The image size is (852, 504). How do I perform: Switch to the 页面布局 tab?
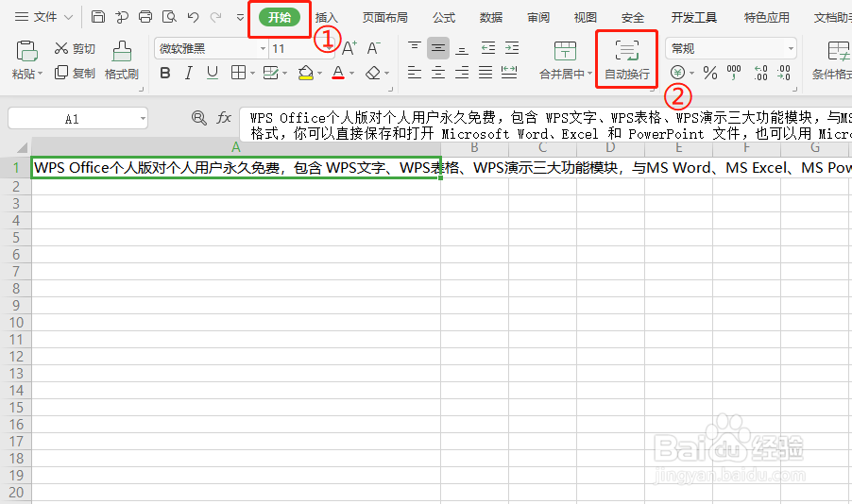click(385, 17)
